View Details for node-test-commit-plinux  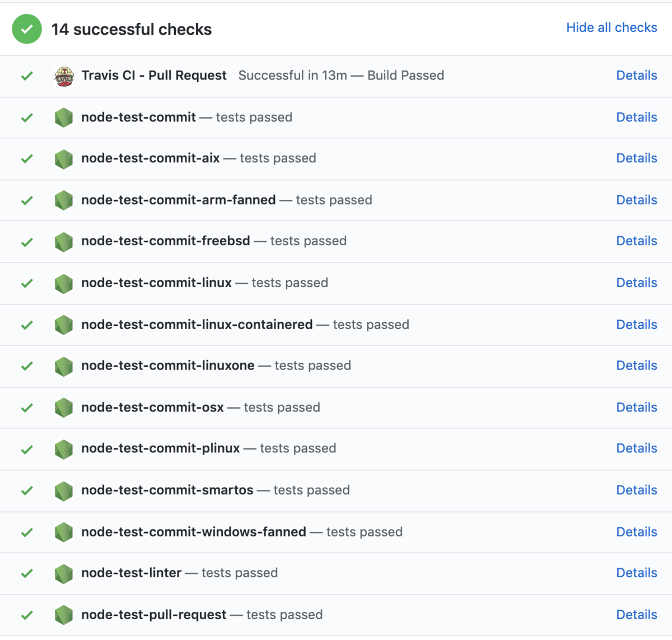tap(636, 449)
